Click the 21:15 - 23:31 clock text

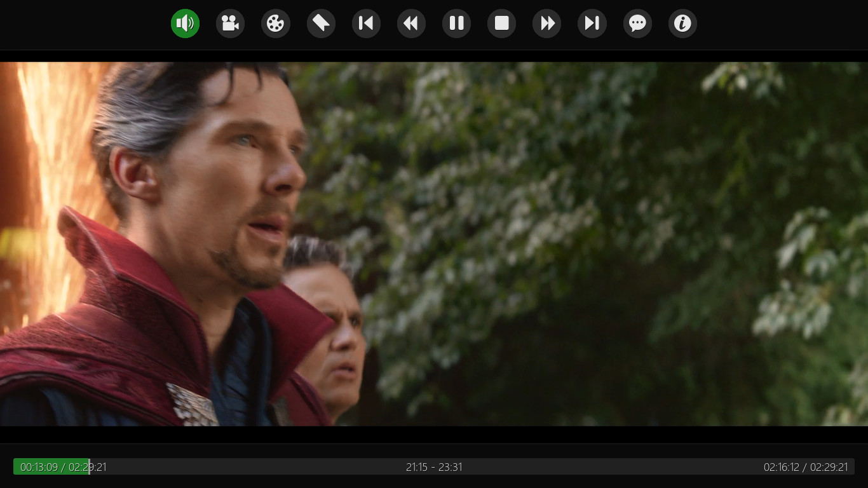pos(434,467)
